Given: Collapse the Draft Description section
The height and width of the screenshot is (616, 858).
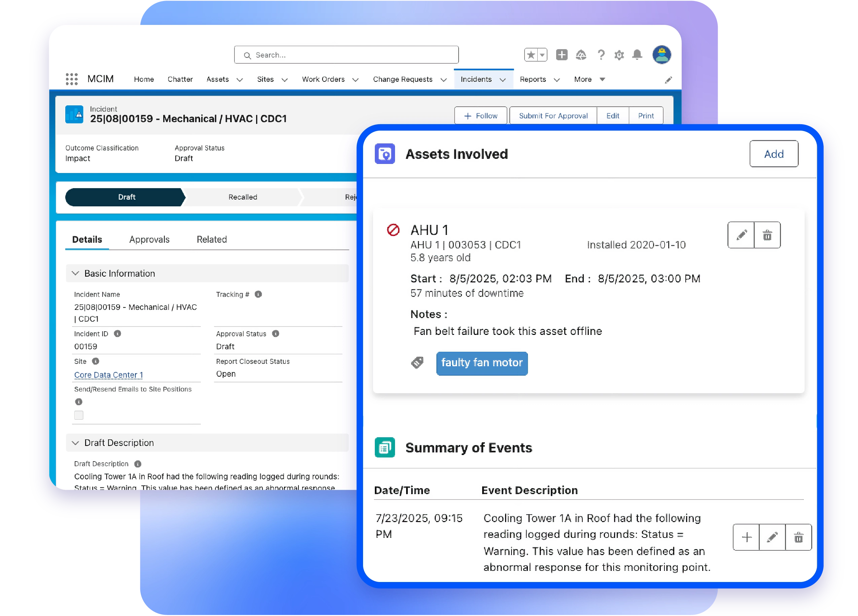Looking at the screenshot, I should [75, 443].
